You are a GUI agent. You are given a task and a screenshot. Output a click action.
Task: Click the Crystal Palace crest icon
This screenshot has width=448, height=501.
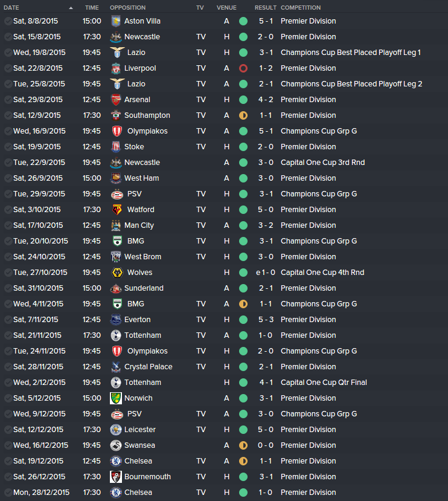[x=115, y=367]
